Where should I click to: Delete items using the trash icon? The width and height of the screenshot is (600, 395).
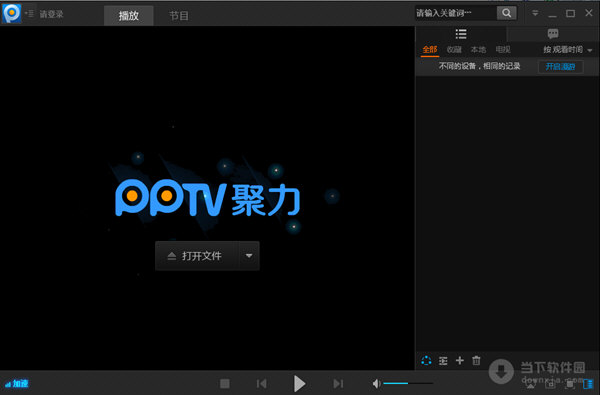click(x=476, y=361)
